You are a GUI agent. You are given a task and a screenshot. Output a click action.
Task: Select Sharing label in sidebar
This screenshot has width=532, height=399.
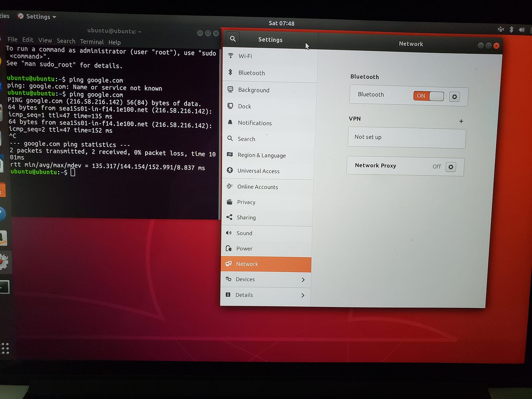click(x=246, y=217)
